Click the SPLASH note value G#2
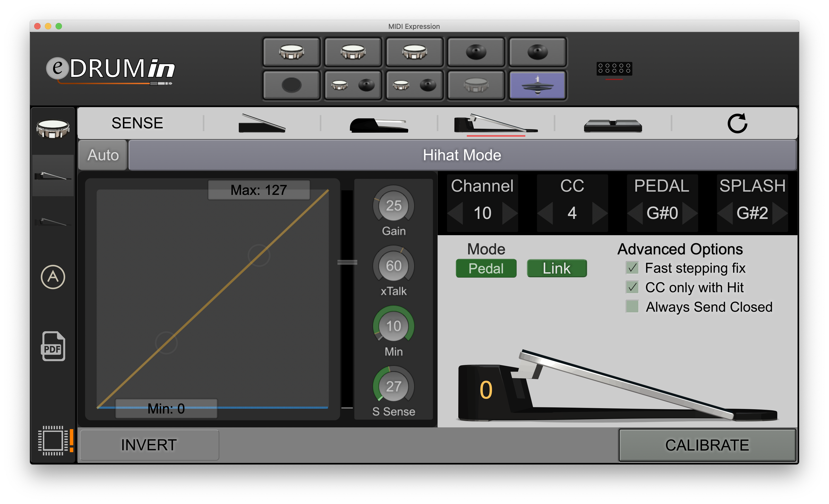The height and width of the screenshot is (504, 829). [752, 213]
